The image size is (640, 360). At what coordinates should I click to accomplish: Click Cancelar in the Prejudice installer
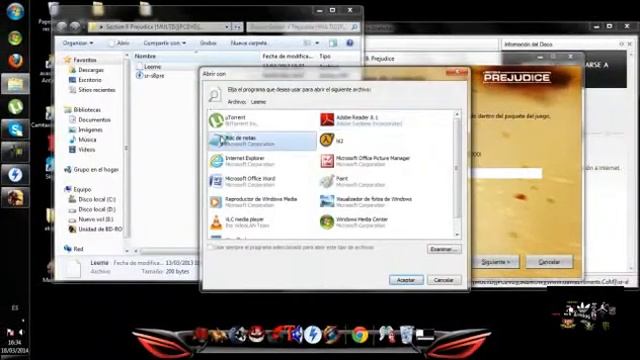coord(549,262)
